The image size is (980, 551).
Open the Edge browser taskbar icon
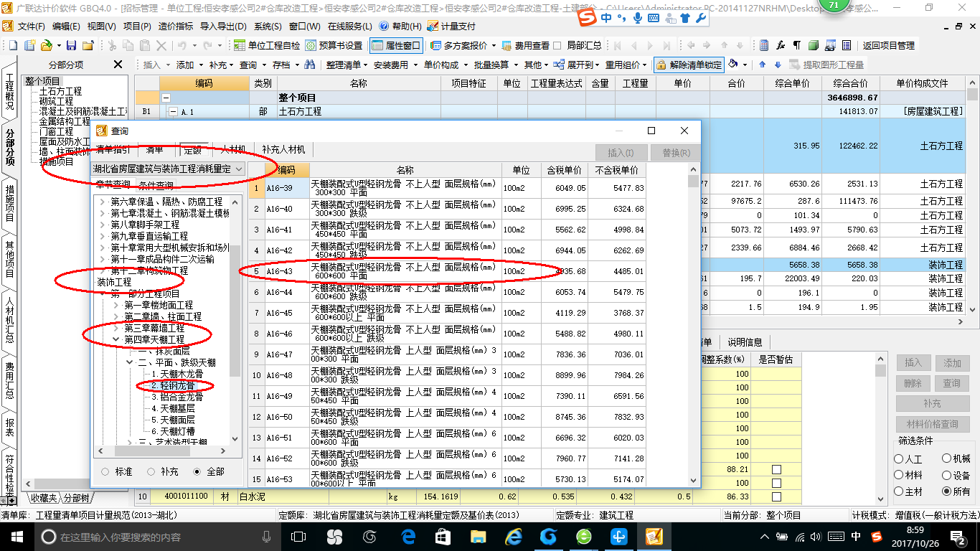point(409,536)
